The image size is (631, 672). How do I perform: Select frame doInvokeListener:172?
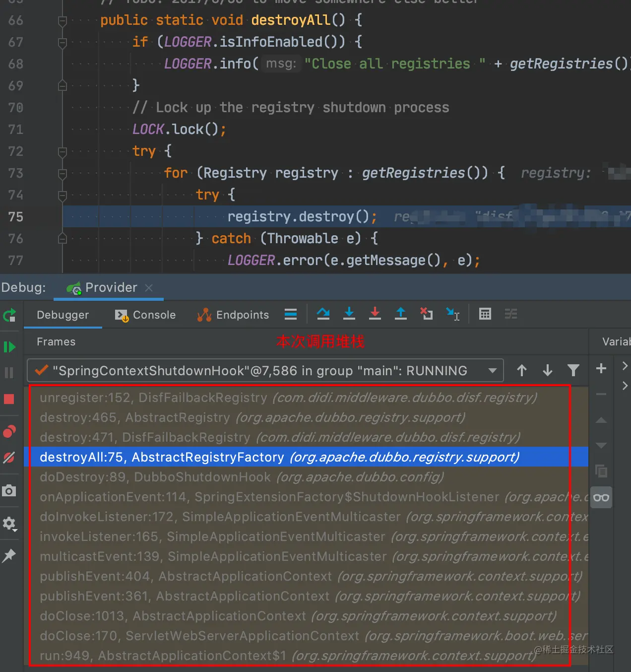(x=306, y=517)
